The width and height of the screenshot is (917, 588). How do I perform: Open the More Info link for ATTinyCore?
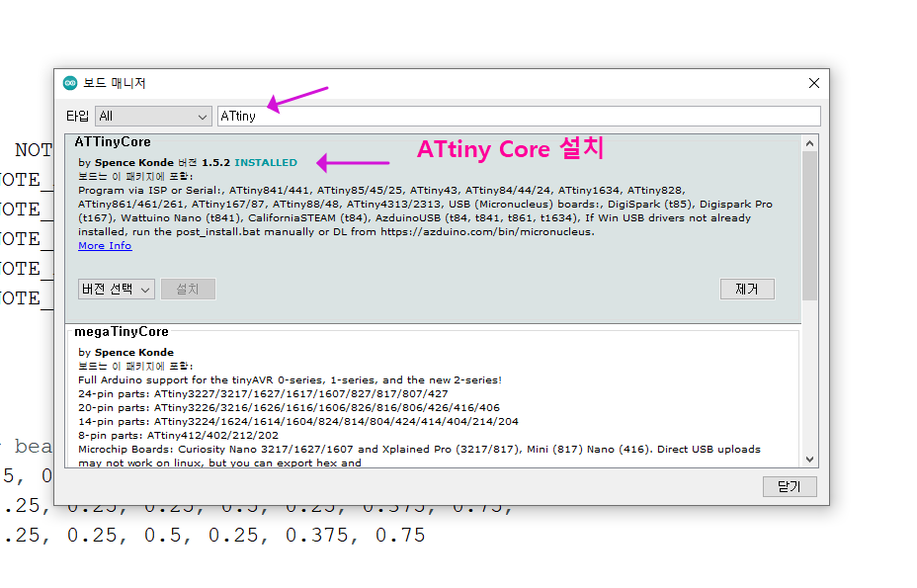tap(106, 246)
